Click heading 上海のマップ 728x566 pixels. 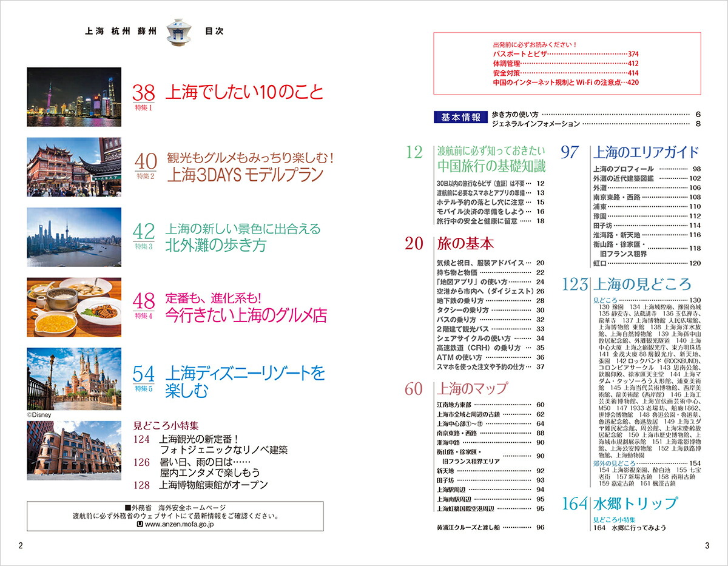pyautogui.click(x=473, y=388)
